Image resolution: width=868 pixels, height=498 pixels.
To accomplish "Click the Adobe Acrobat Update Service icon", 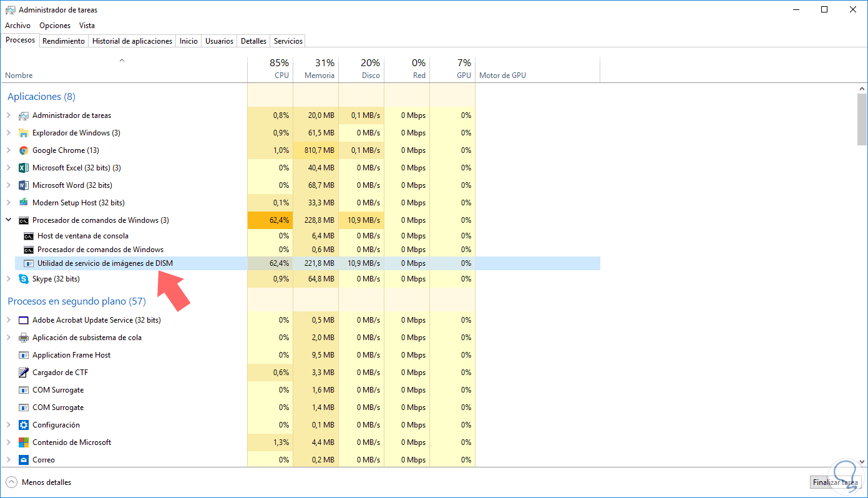I will pos(24,320).
